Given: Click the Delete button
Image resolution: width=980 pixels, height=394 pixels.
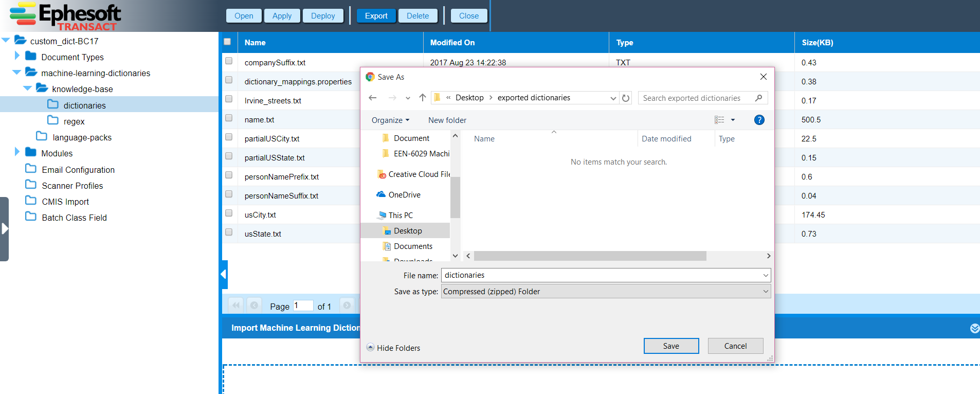Looking at the screenshot, I should (x=418, y=16).
